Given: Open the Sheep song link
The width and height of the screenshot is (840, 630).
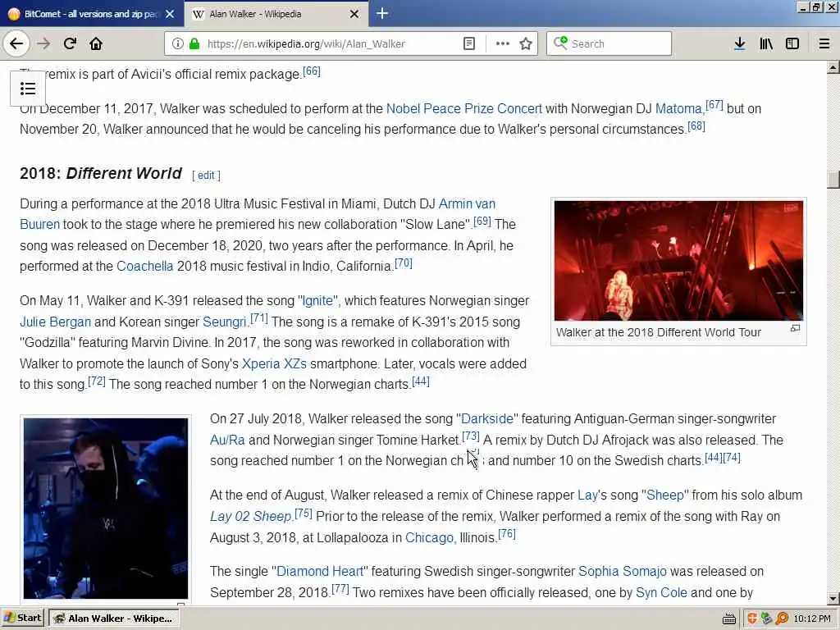Looking at the screenshot, I should pos(664,495).
